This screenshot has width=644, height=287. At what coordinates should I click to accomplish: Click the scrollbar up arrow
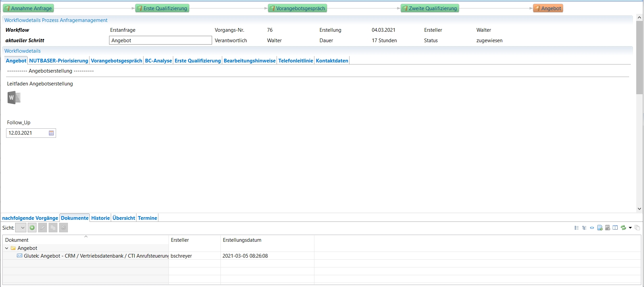(x=639, y=17)
